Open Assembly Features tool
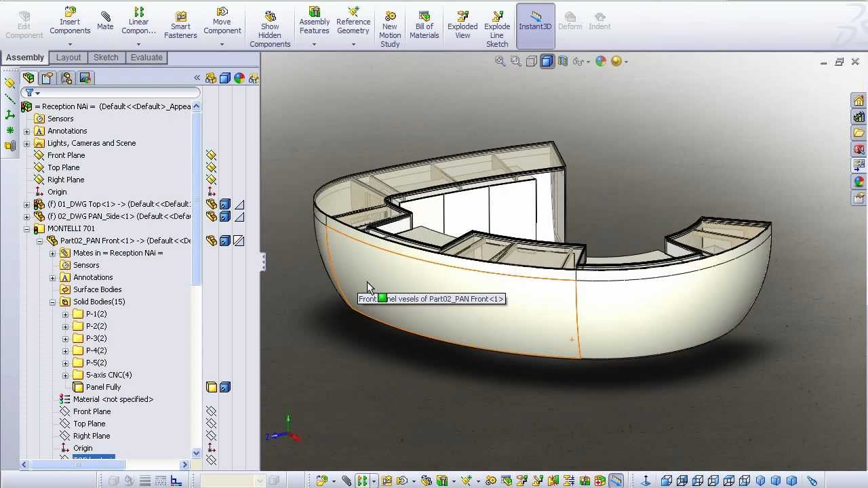868x488 pixels. (314, 21)
